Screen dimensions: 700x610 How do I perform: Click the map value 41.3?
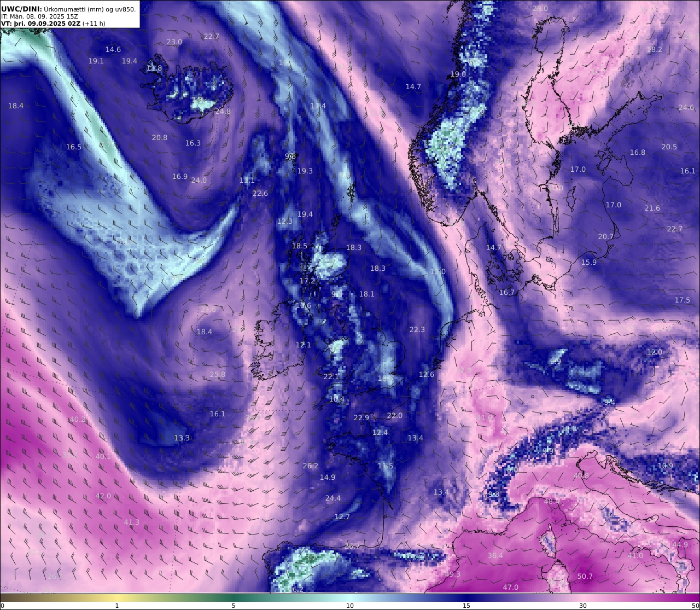click(x=132, y=522)
